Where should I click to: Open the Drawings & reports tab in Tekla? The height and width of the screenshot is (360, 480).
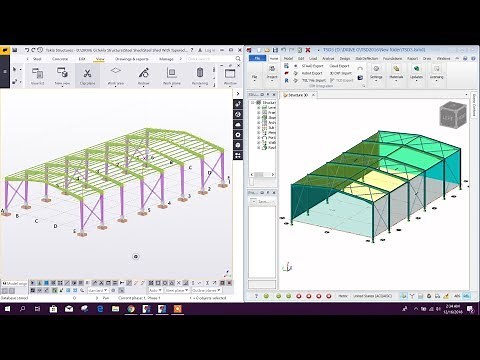coord(132,59)
